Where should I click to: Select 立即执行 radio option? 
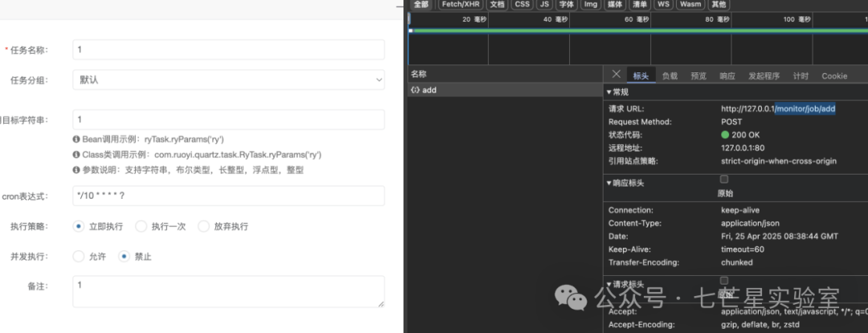(79, 227)
